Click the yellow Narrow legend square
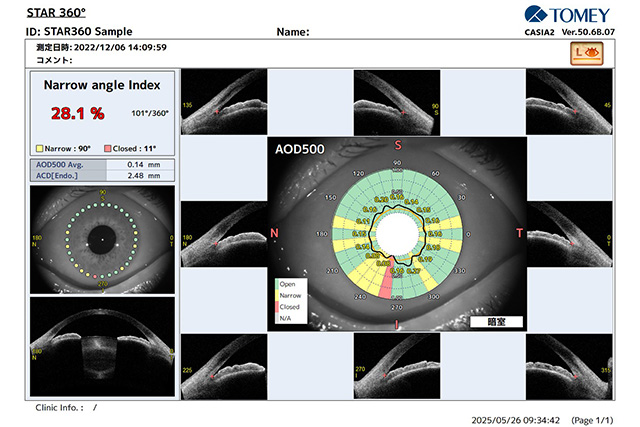This screenshot has height=427, width=640. [39, 146]
